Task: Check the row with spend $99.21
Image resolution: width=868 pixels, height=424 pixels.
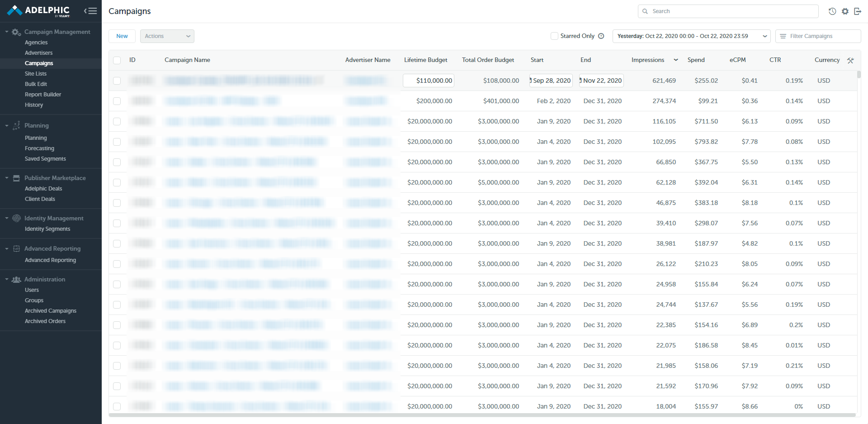Action: 117,101
